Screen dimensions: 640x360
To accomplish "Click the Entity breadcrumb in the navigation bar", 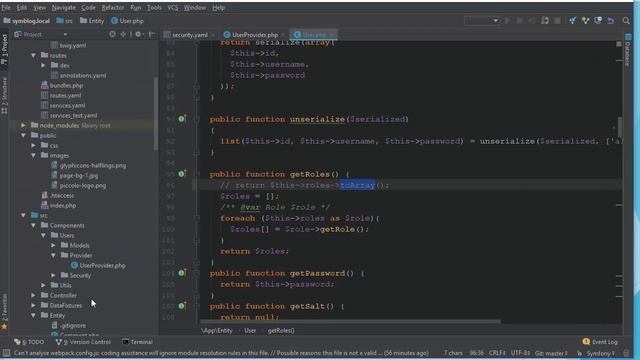I will (93, 21).
